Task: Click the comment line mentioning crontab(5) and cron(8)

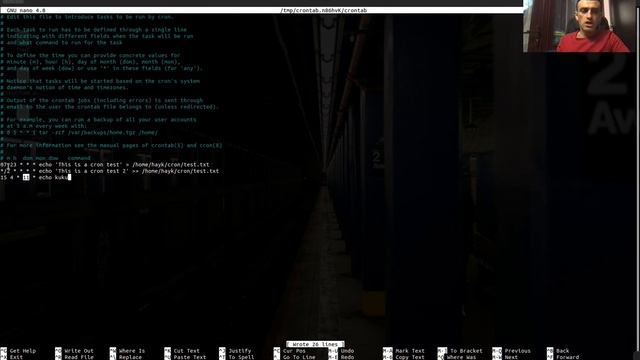Action: (x=111, y=145)
